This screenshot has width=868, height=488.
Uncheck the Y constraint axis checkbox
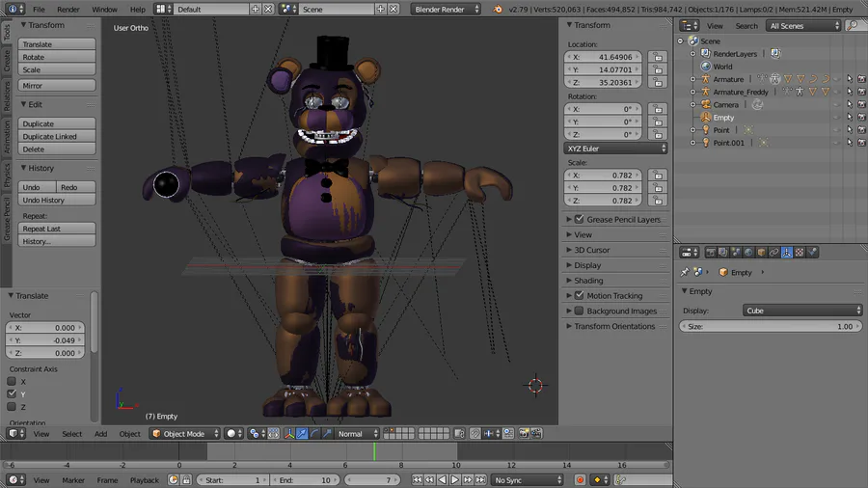[x=12, y=393]
